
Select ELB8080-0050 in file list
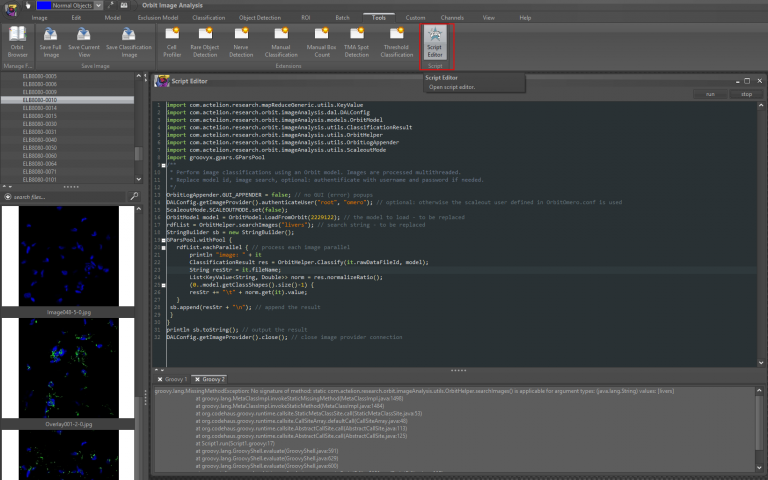click(x=40, y=147)
